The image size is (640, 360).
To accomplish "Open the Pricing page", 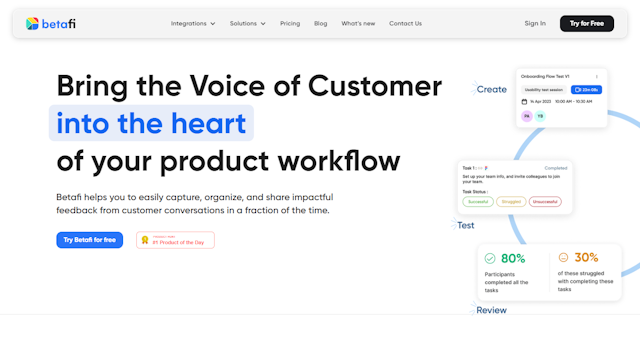I will click(290, 24).
